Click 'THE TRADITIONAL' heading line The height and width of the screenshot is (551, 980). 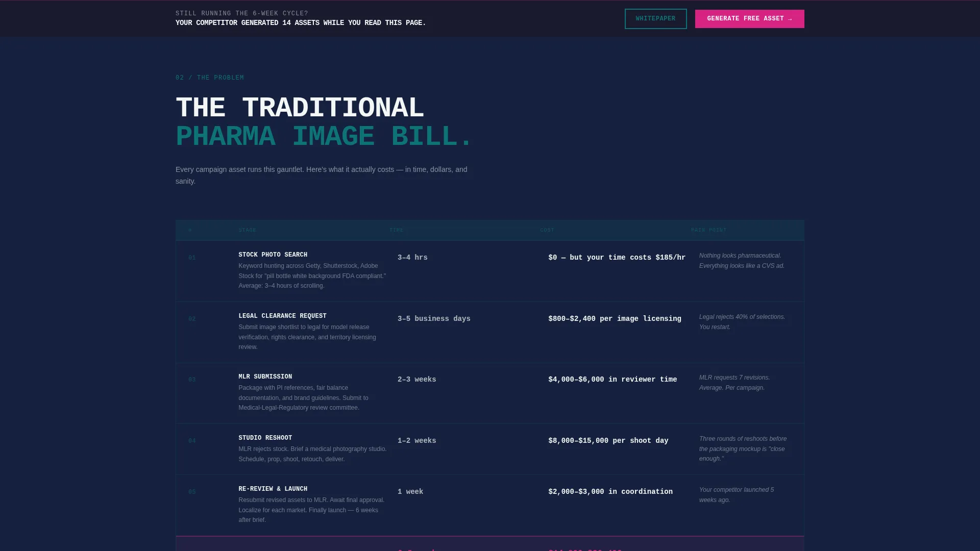(x=300, y=108)
